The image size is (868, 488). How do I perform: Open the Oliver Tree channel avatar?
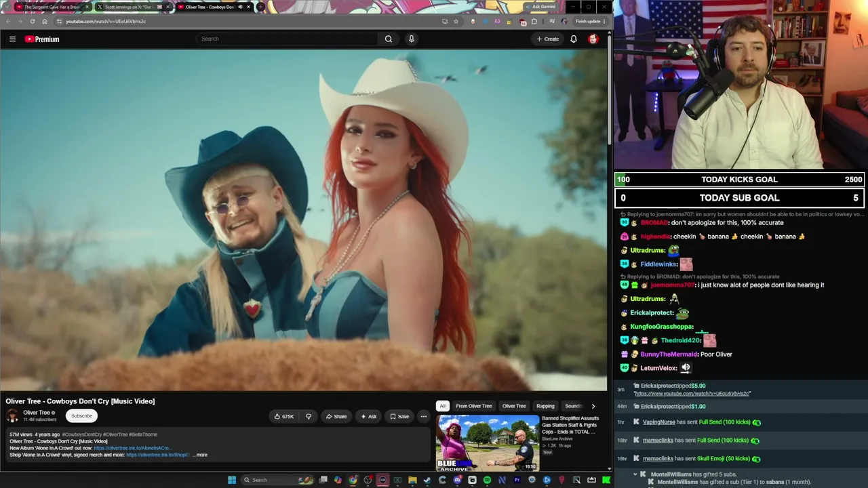[x=12, y=415]
